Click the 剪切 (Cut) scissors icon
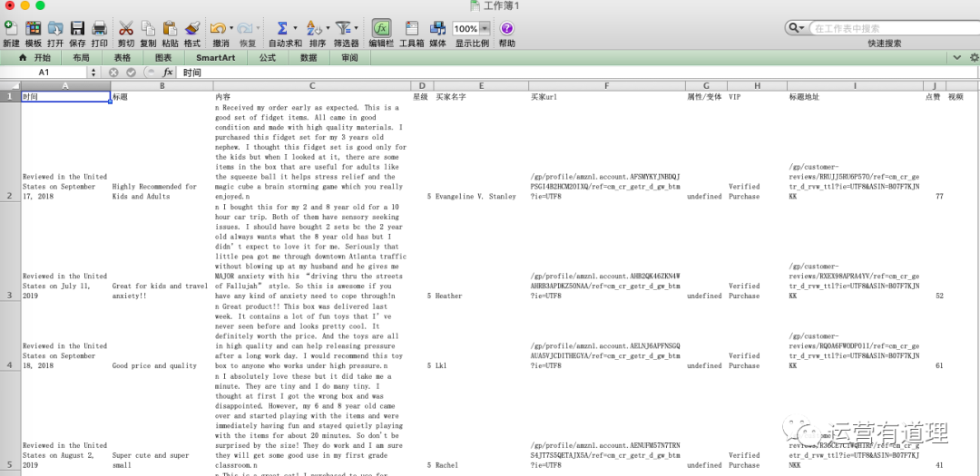This screenshot has width=980, height=476. pos(125,28)
